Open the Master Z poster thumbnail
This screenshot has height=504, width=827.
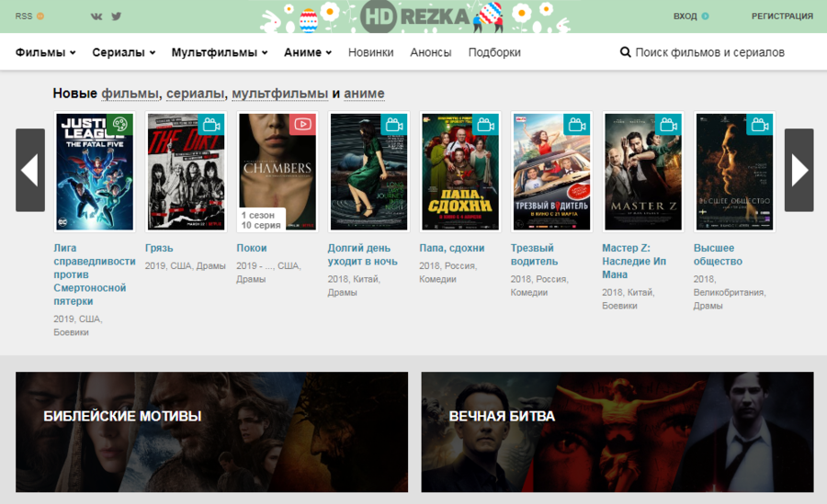pos(643,172)
